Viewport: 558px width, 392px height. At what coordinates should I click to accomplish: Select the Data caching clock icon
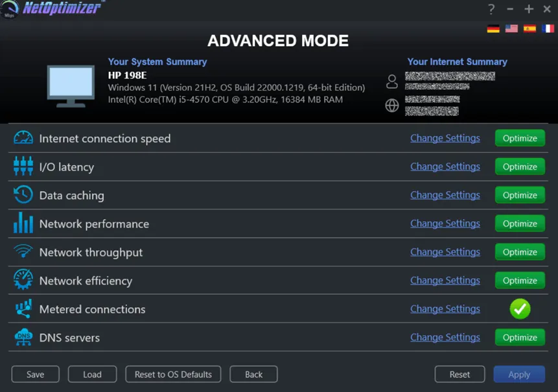click(23, 195)
